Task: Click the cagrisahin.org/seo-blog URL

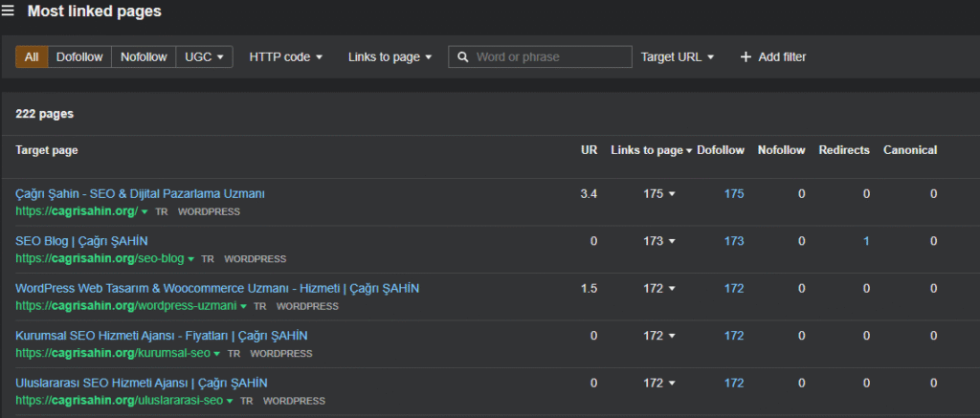Action: [100, 258]
